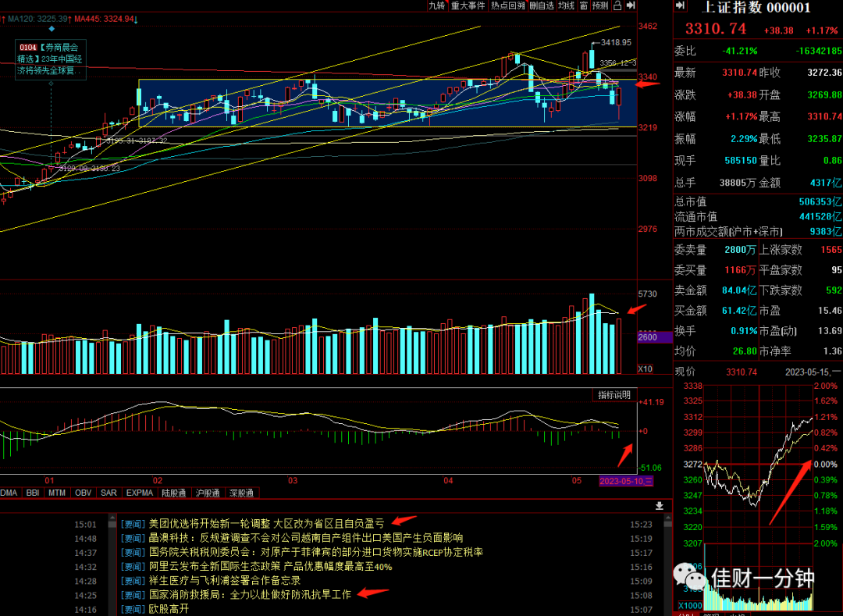Click the X1000 scale label in intraday chart

(x=690, y=606)
